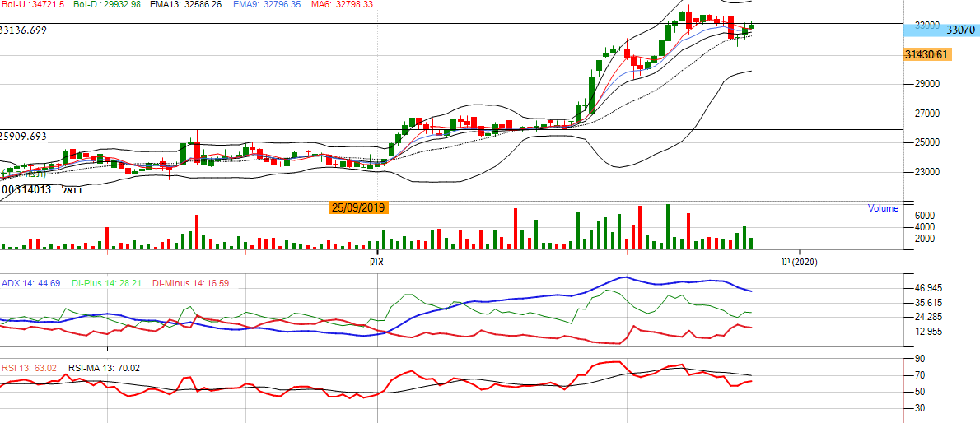Click the Volume panel label
The width and height of the screenshot is (980, 423).
pyautogui.click(x=883, y=208)
